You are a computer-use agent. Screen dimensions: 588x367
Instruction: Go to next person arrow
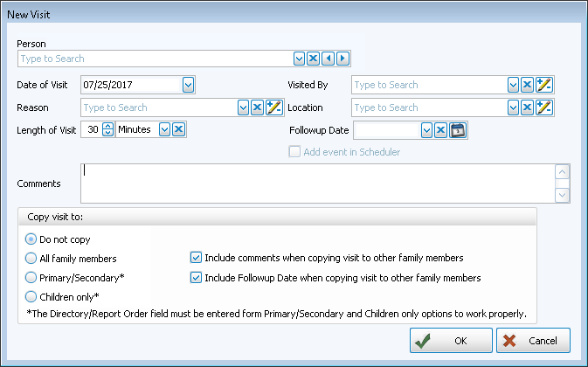pyautogui.click(x=342, y=59)
